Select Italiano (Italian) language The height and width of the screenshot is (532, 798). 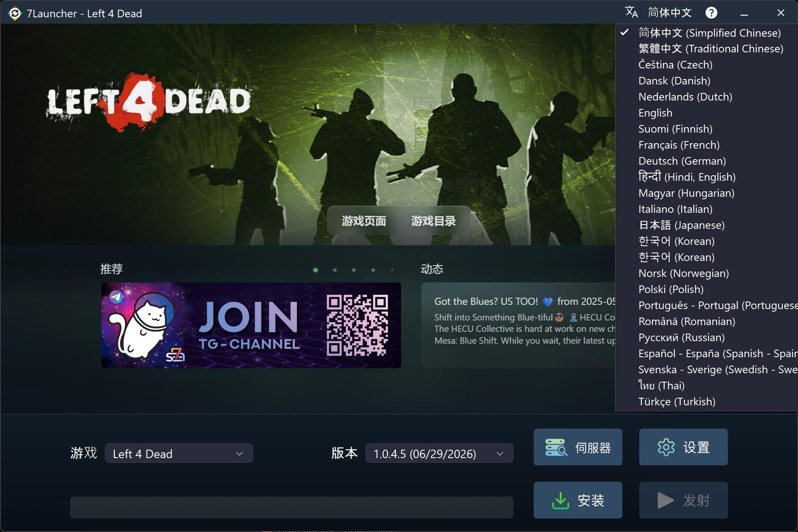click(x=706, y=209)
